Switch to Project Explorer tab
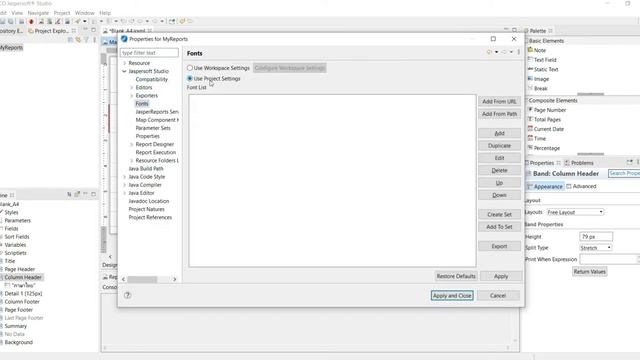The height and width of the screenshot is (360, 640). click(51, 31)
